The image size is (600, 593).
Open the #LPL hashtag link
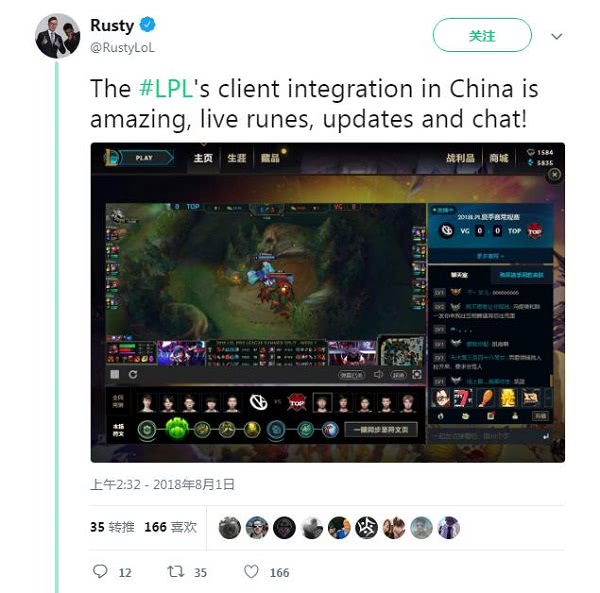[165, 89]
